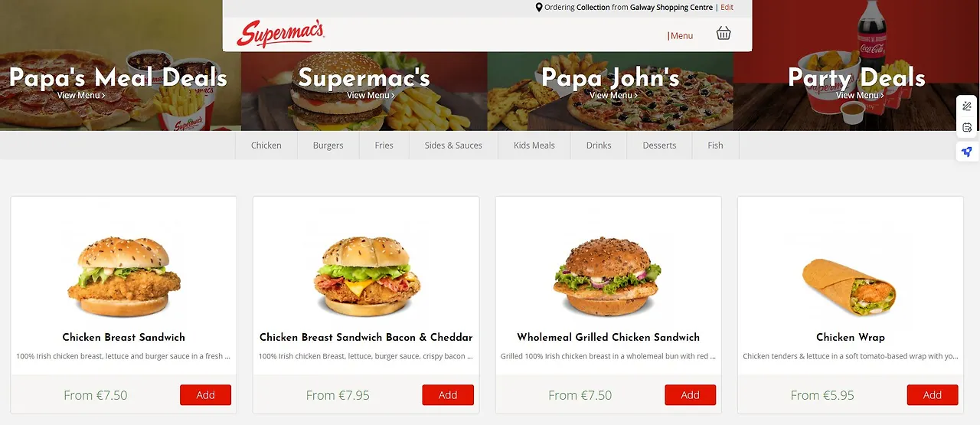This screenshot has height=425, width=980.
Task: Add Wholemeal Grilled Chicken Sandwich
Action: click(x=690, y=395)
